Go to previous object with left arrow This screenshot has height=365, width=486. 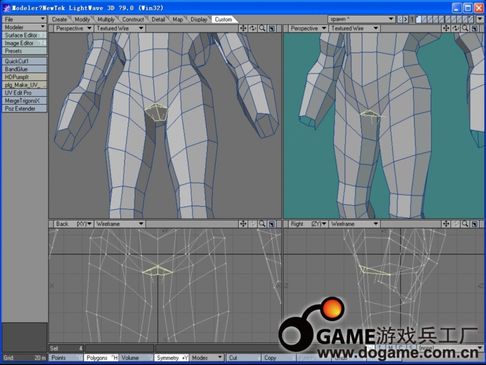point(400,19)
